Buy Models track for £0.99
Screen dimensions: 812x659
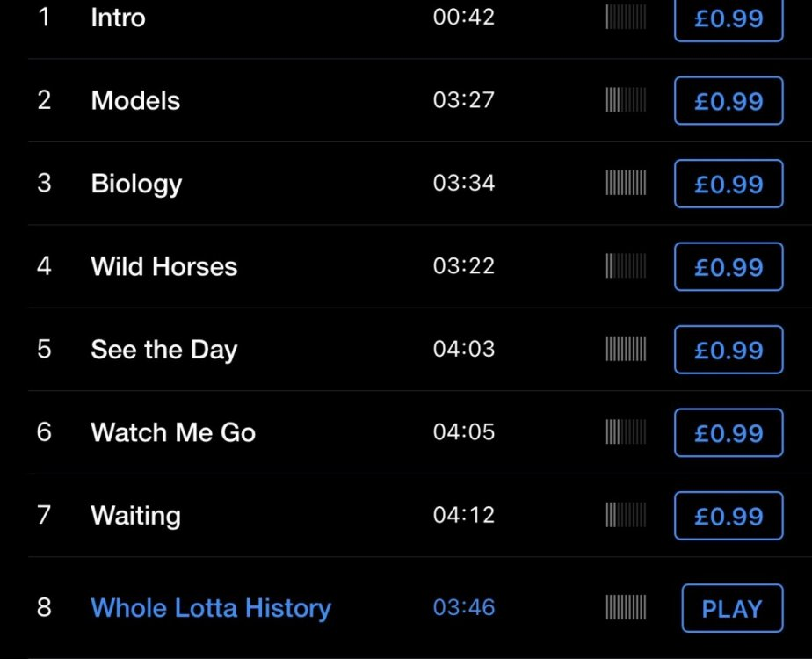tap(728, 101)
